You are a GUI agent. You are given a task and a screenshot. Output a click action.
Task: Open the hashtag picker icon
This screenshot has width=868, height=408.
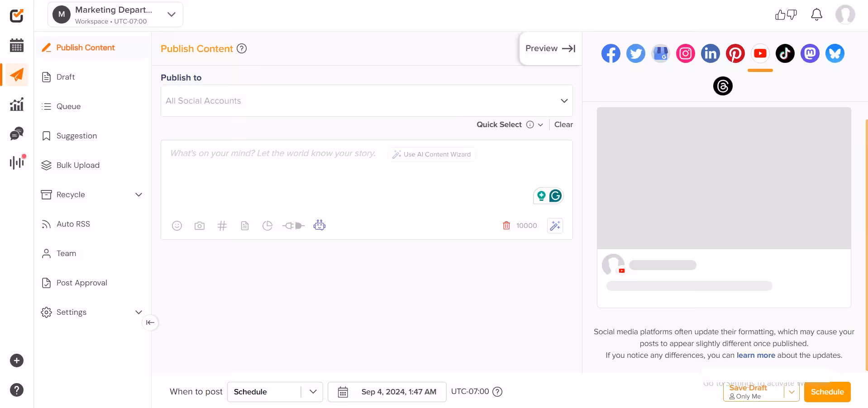coord(222,226)
